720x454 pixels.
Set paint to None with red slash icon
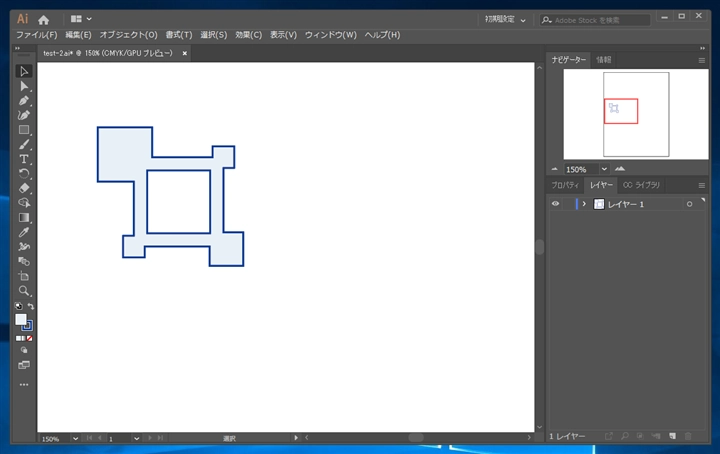tap(30, 338)
